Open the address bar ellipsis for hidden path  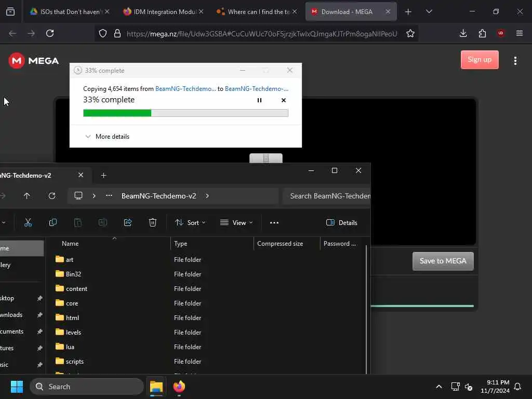pyautogui.click(x=109, y=196)
